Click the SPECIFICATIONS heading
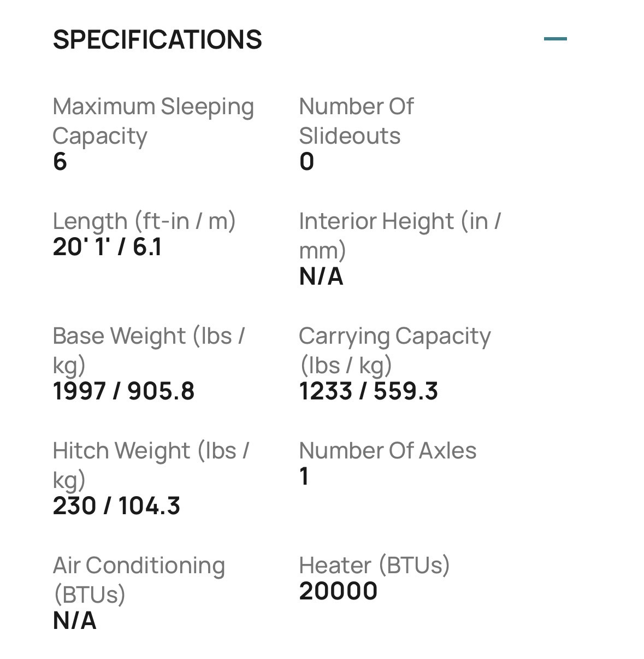Image resolution: width=644 pixels, height=659 pixels. [157, 40]
